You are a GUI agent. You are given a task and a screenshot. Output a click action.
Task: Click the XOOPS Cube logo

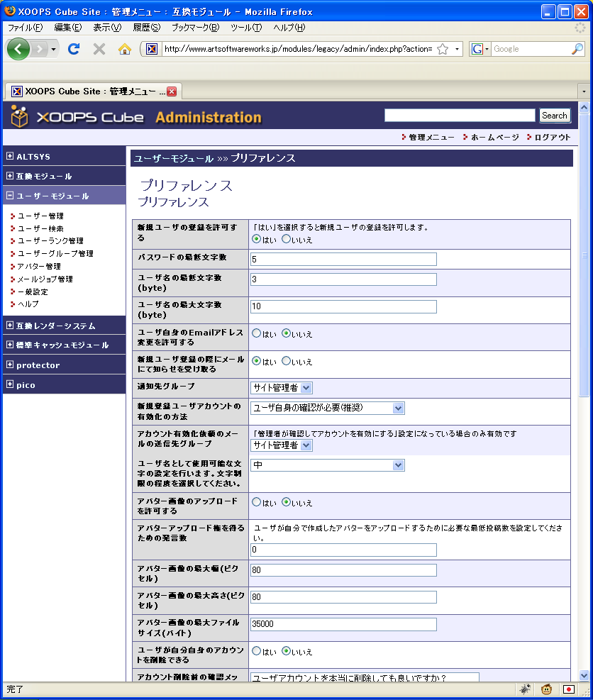tap(77, 116)
